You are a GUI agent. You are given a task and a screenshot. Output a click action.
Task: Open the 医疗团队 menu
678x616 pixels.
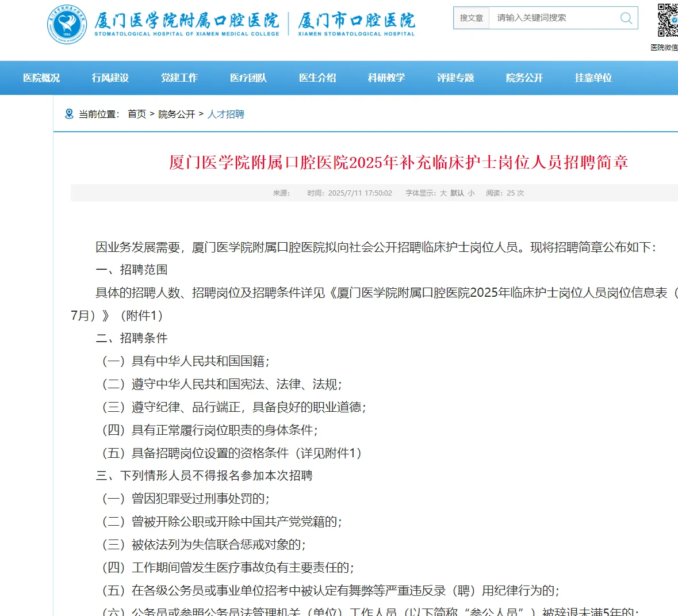pyautogui.click(x=248, y=78)
